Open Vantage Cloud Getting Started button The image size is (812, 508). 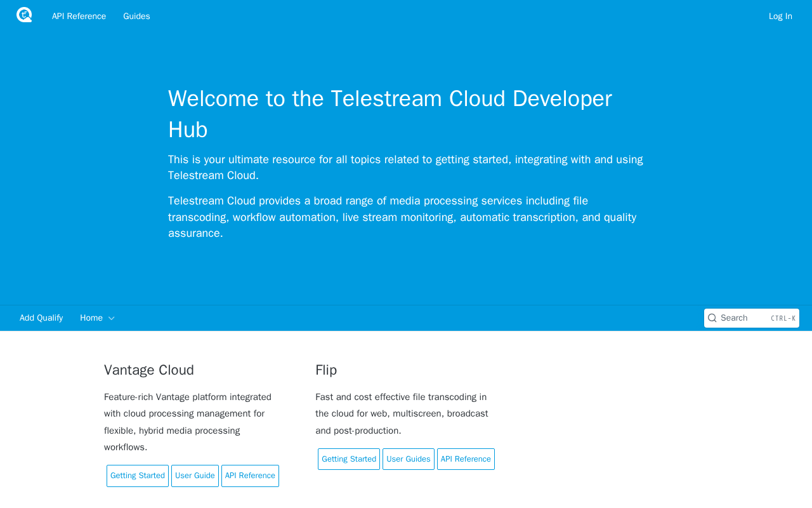(x=138, y=476)
